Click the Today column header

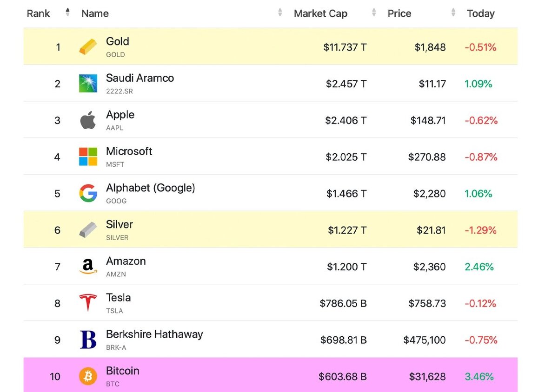pos(480,13)
